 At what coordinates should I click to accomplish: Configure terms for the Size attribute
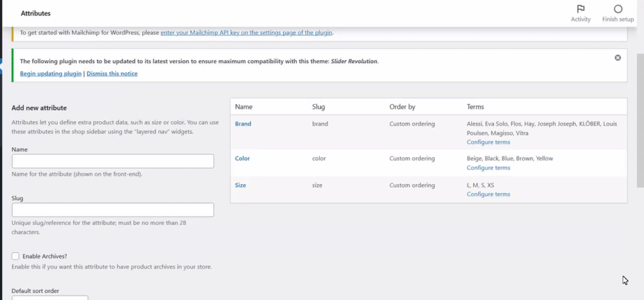pos(488,194)
